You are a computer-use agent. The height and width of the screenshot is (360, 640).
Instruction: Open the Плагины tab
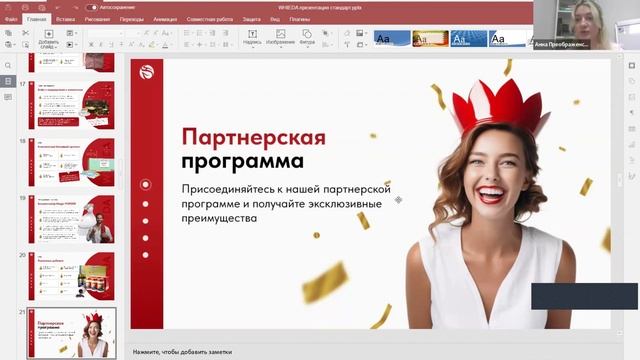pos(300,19)
